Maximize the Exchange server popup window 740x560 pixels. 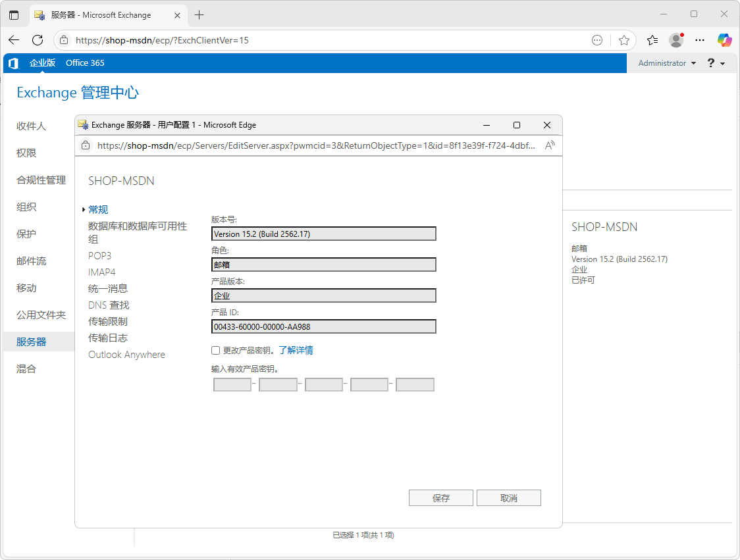point(517,125)
